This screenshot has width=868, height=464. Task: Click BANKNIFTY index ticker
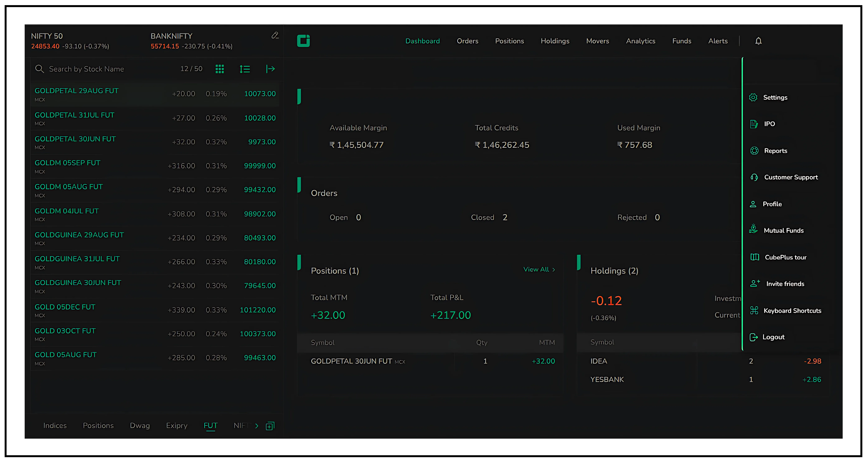191,41
